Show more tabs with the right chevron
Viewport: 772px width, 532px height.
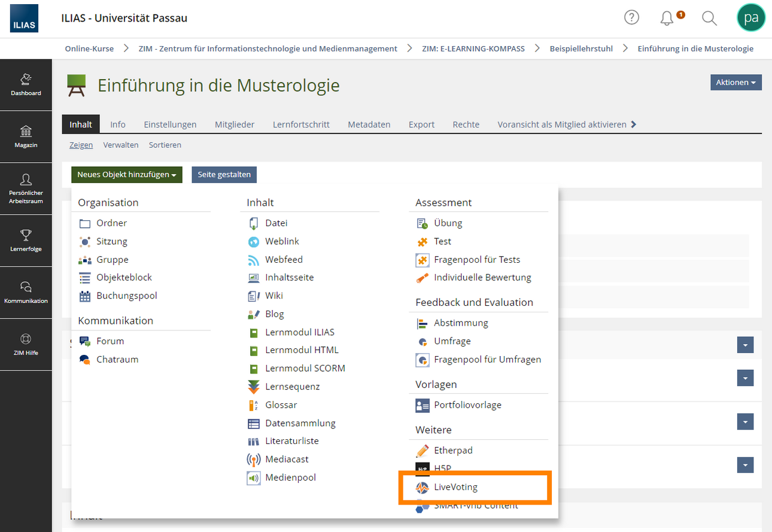pos(634,124)
